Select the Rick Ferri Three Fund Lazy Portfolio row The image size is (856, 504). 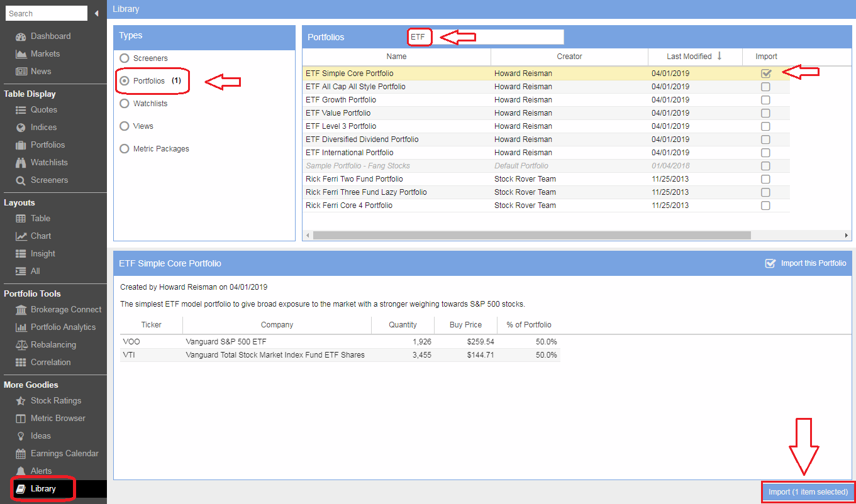pos(546,192)
